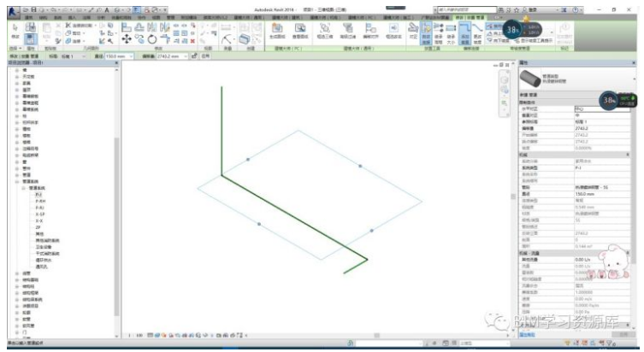This screenshot has width=644, height=352.
Task: Click the Text 'A' icon in quick access toolbar
Action: point(107,9)
